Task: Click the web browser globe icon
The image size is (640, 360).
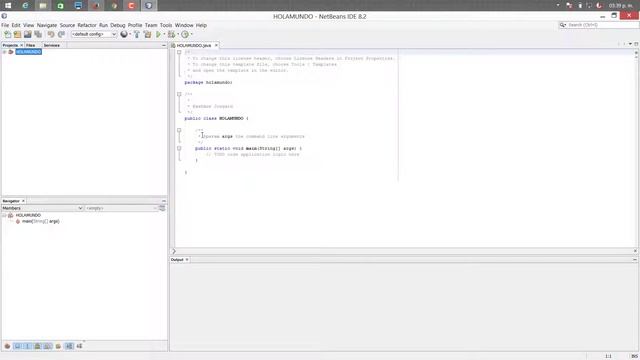Action: coord(124,35)
